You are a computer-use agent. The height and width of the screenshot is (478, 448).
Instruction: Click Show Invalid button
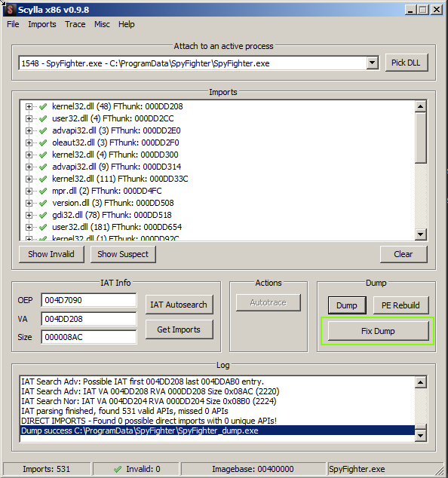[51, 254]
